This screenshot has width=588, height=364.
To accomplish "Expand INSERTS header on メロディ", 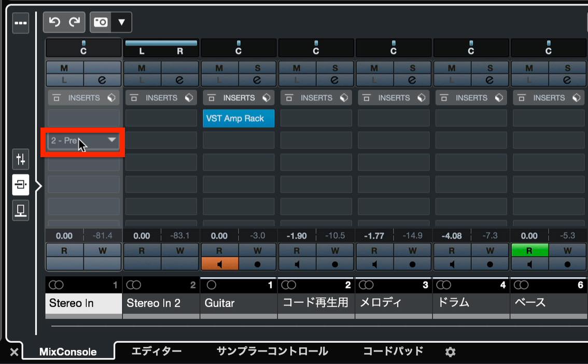I will [x=394, y=98].
